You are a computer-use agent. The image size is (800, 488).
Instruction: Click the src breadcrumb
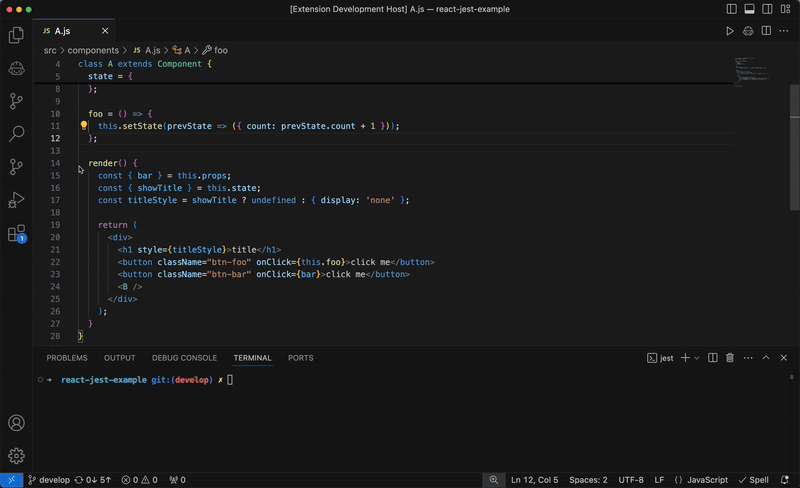[x=50, y=50]
